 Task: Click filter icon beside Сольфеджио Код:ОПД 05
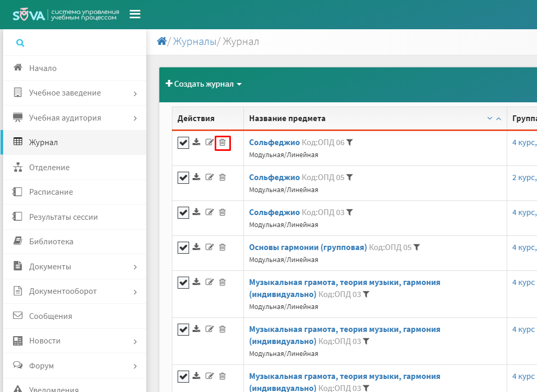349,177
